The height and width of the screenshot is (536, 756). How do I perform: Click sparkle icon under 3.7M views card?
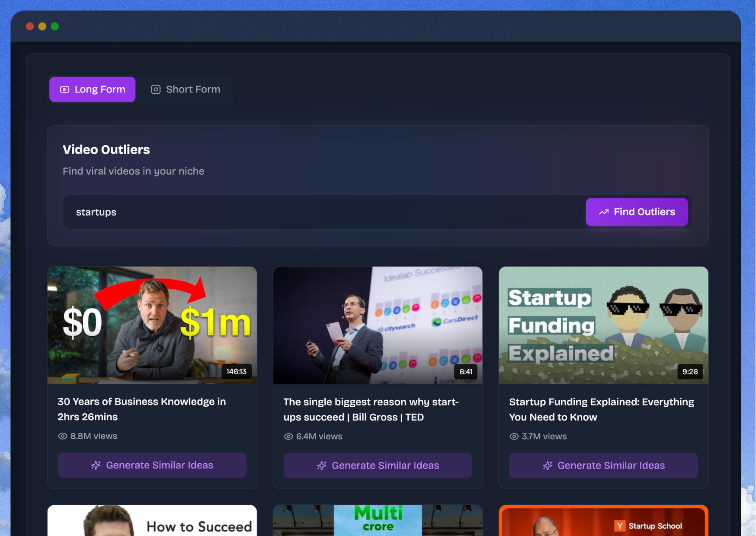[548, 466]
